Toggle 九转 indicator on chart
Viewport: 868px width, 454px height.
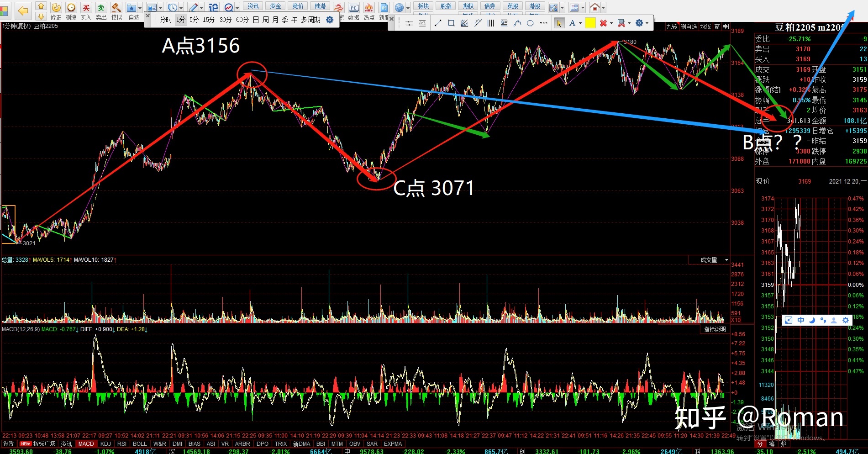coord(671,27)
